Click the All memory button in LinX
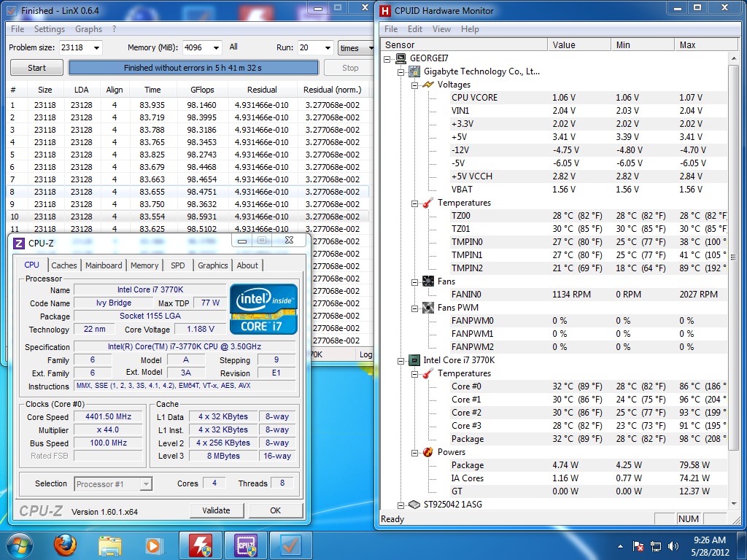Image resolution: width=747 pixels, height=560 pixels. click(233, 47)
